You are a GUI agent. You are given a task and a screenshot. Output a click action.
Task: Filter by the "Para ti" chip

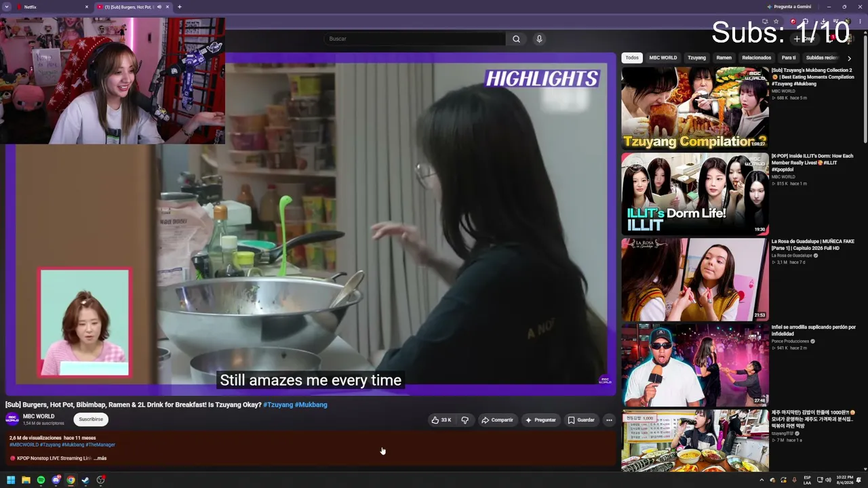(789, 58)
